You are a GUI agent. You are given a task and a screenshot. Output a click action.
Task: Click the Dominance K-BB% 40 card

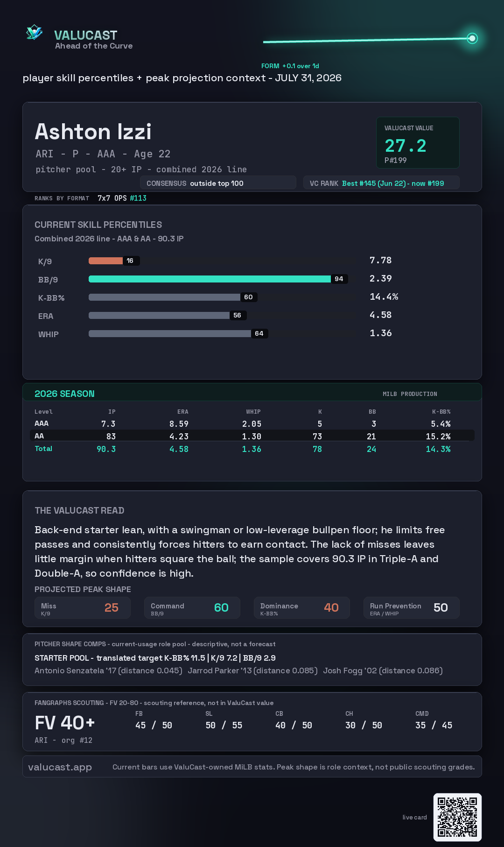pyautogui.click(x=302, y=607)
